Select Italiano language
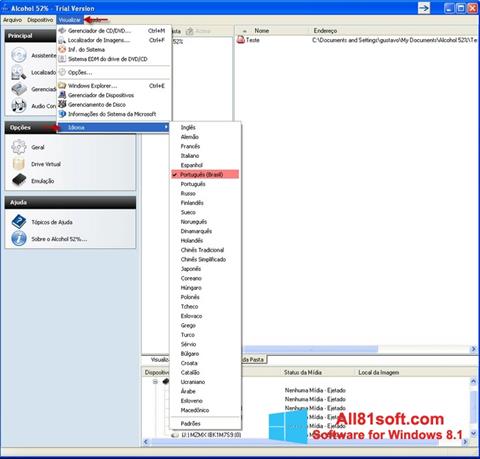 (x=205, y=156)
